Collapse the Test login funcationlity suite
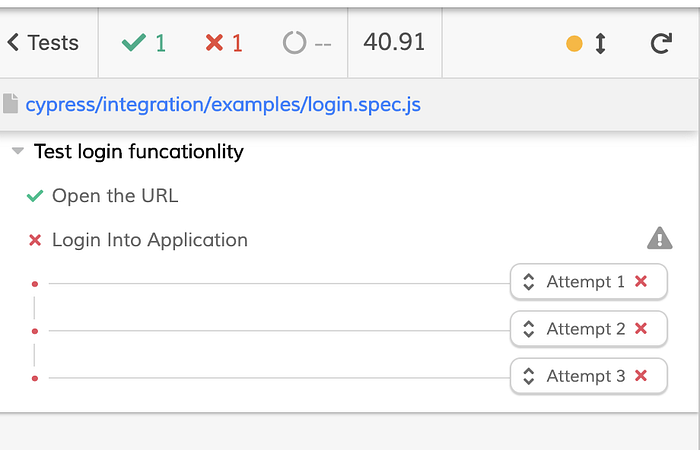Viewport: 700px width, 450px height. [17, 151]
